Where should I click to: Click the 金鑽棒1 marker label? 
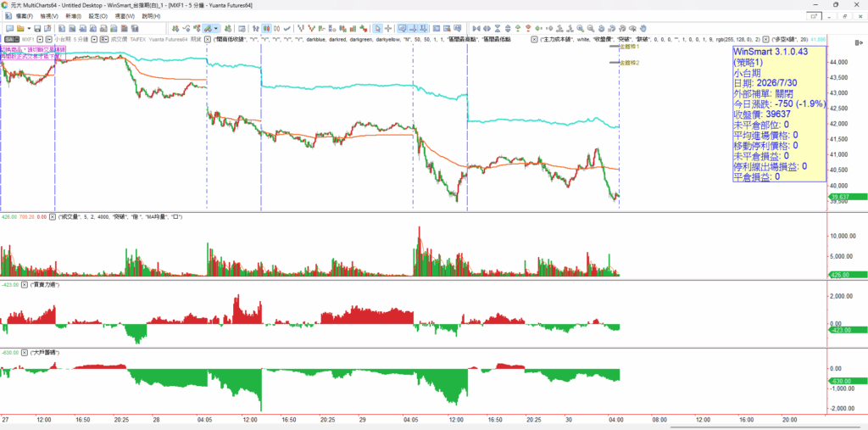[630, 47]
